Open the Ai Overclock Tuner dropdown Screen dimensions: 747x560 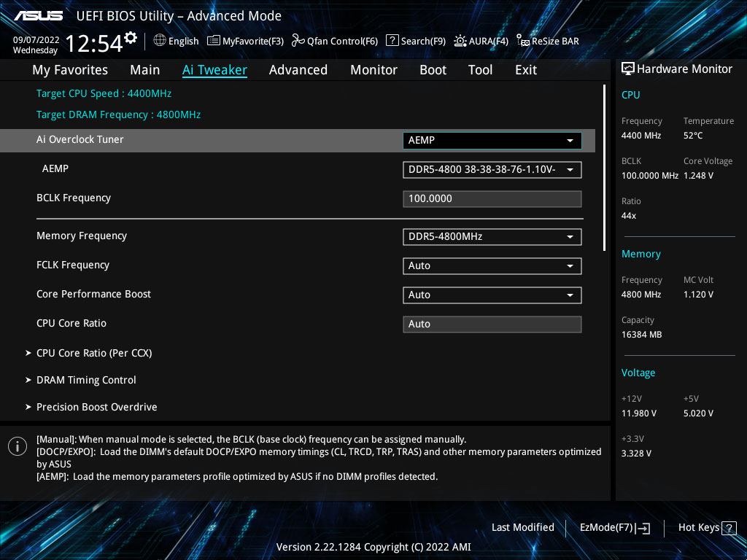pyautogui.click(x=492, y=140)
